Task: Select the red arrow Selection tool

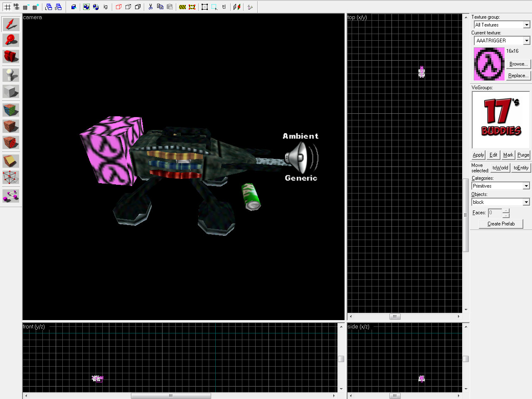Action: coord(11,24)
